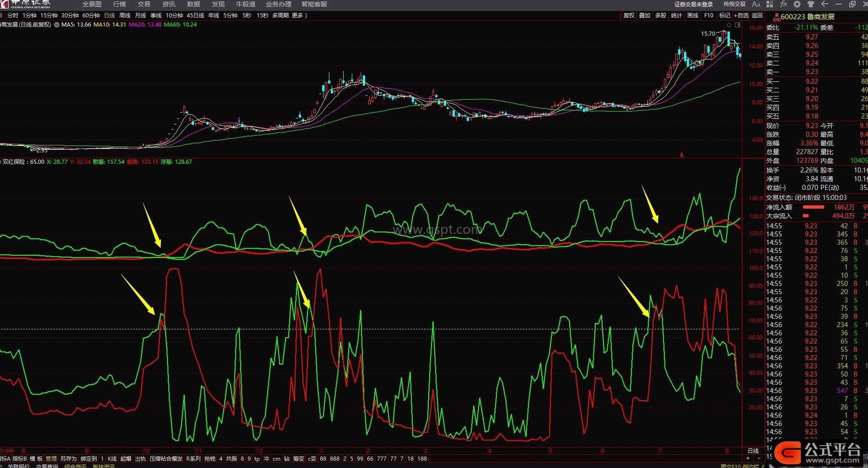
Task: Select 起爆 indicator
Action: (x=126, y=458)
